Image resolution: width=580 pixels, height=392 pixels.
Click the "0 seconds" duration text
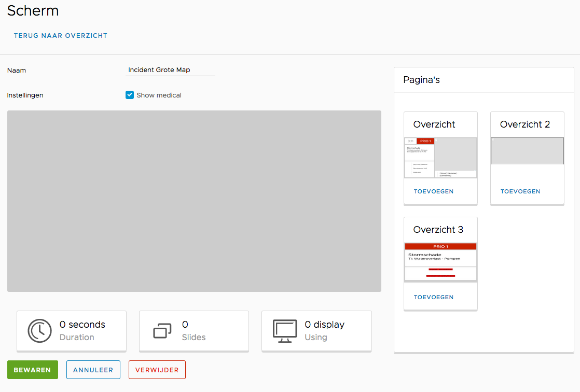pyautogui.click(x=82, y=325)
